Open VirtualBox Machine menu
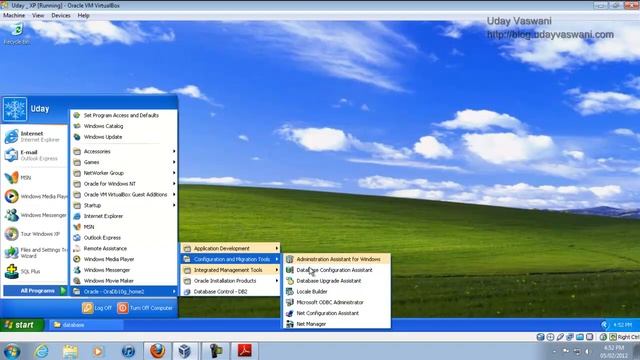 click(x=14, y=16)
